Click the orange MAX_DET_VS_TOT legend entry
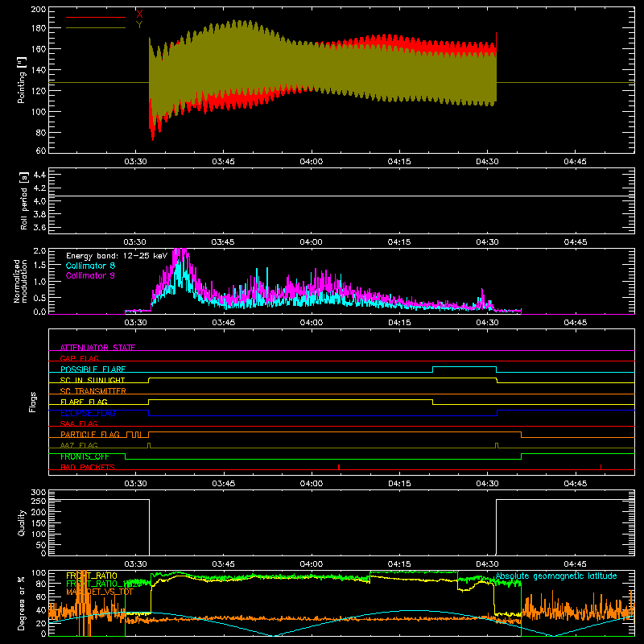644x644 pixels. 100,592
